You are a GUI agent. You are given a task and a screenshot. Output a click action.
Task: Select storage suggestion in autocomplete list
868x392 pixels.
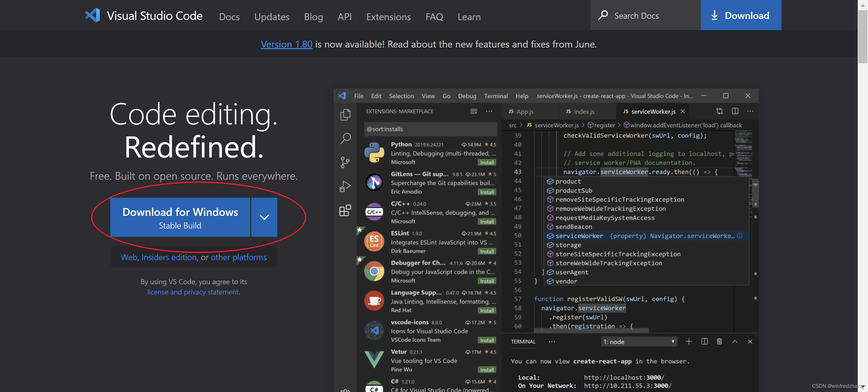pos(646,245)
